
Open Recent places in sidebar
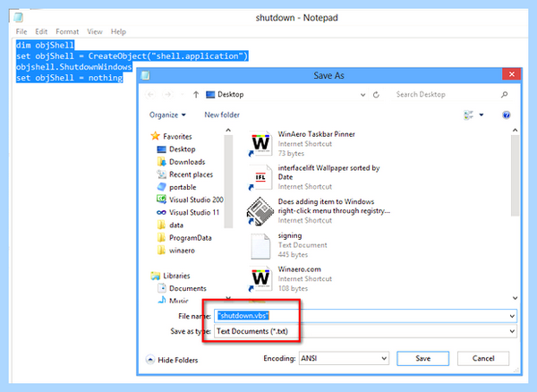[184, 175]
